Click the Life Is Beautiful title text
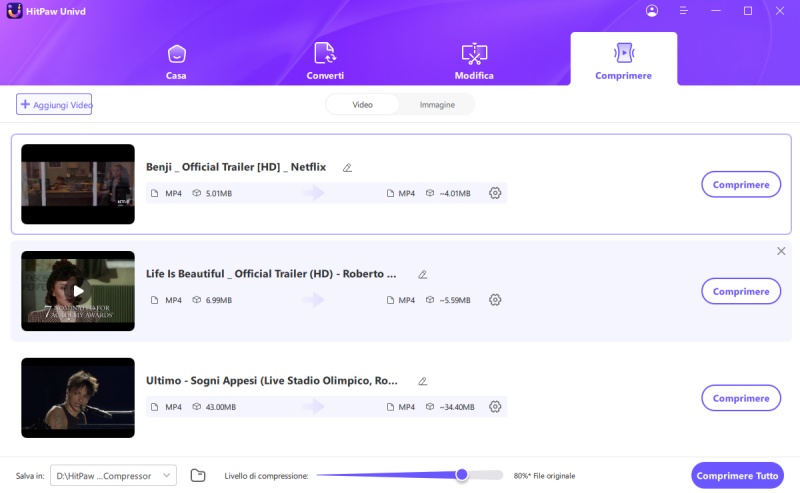Screen dimensions: 800x493 tap(271, 274)
